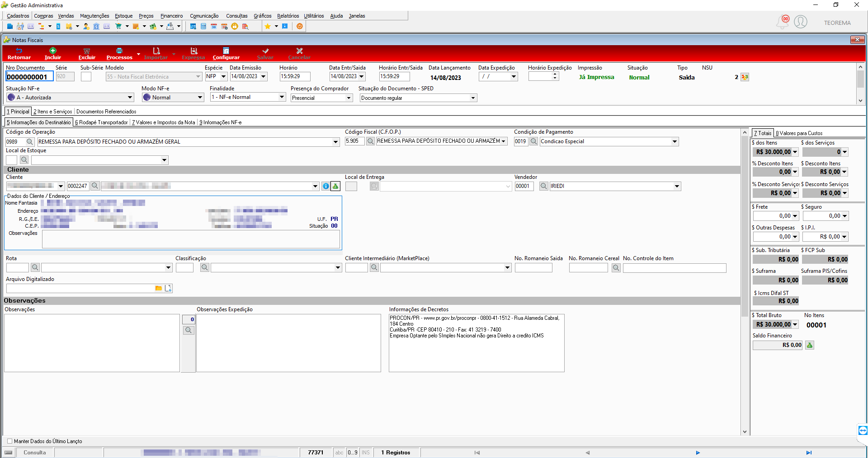This screenshot has width=868, height=458.
Task: Open the Financeiro menu
Action: click(172, 16)
